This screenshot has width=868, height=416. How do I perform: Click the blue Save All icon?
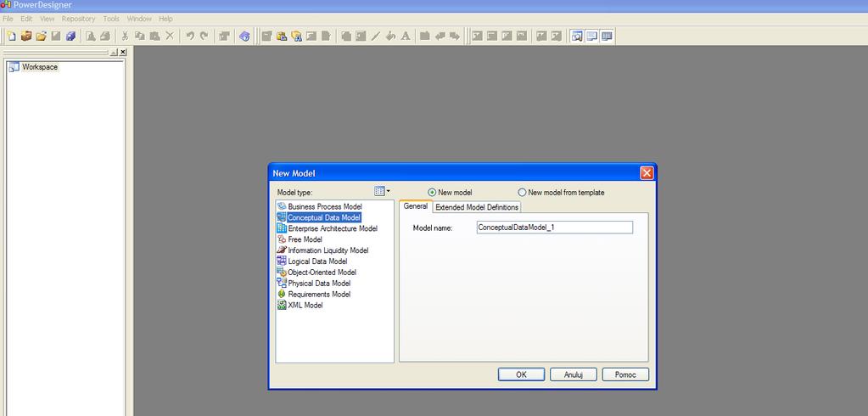click(71, 37)
